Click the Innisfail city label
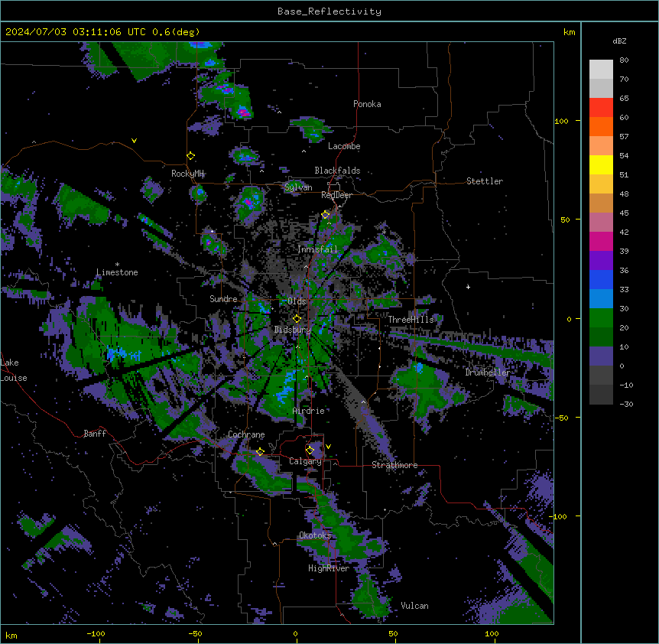This screenshot has width=659, height=644. click(317, 249)
